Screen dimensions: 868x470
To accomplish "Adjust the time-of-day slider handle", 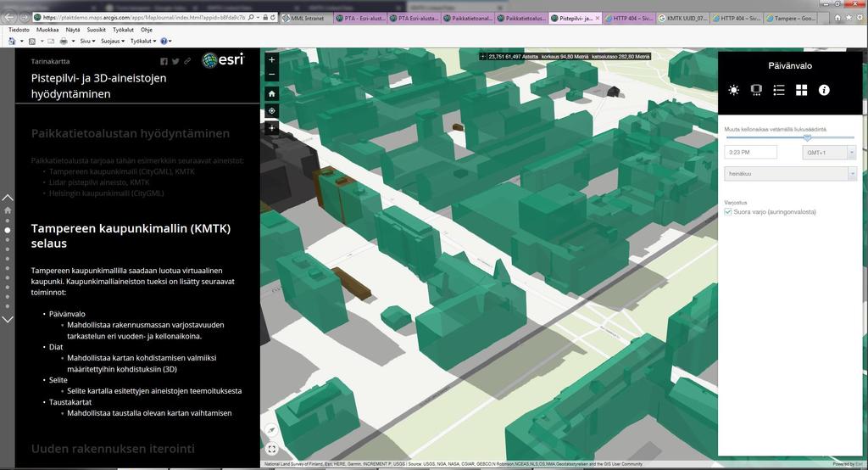I will click(807, 137).
